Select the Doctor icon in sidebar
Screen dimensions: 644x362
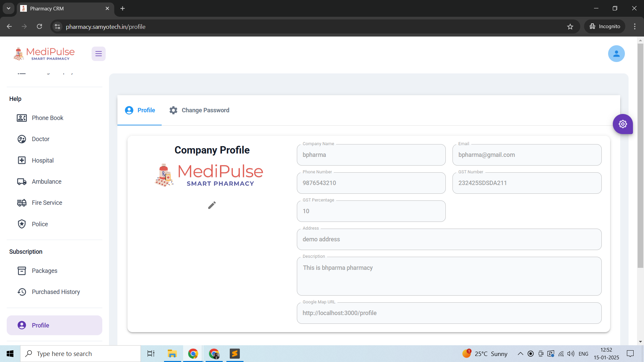[21, 139]
